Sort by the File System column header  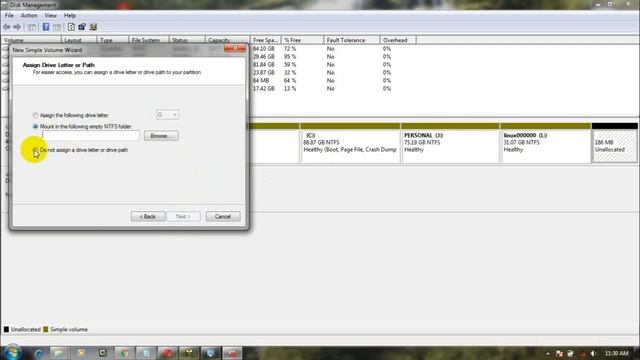point(148,40)
